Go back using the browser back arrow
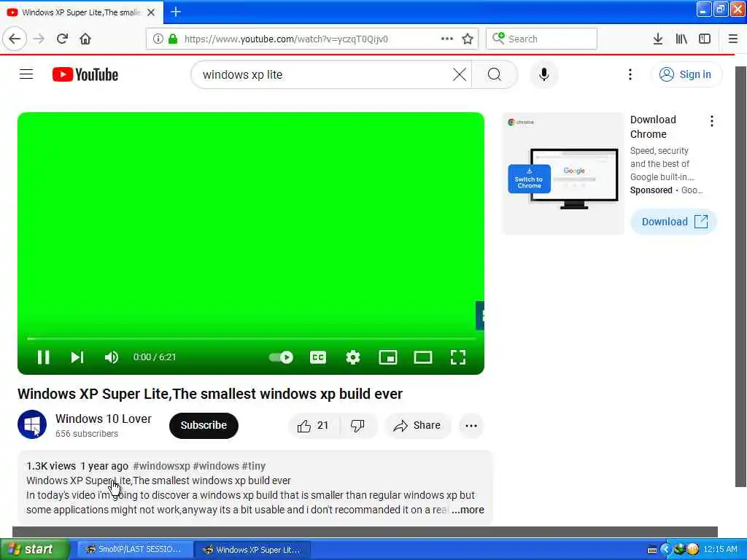This screenshot has height=560, width=747. (15, 39)
